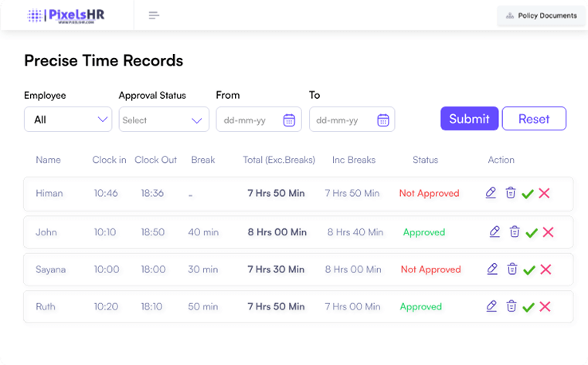Select the Sayana row name cell
The height and width of the screenshot is (365, 588).
[50, 269]
